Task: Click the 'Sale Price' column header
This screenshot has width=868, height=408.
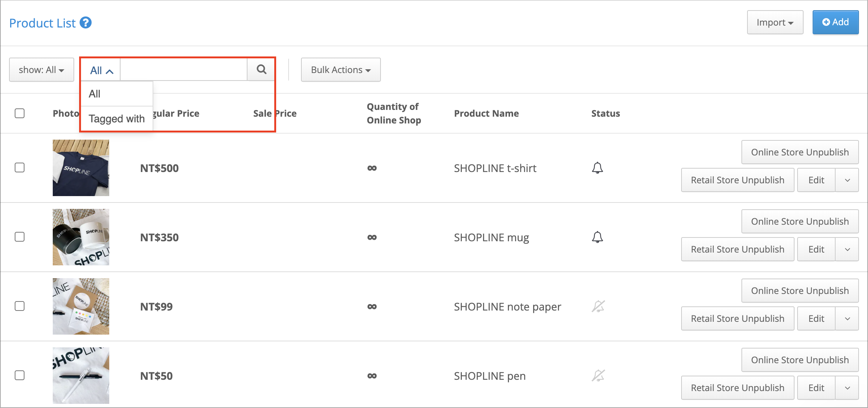Action: [275, 113]
